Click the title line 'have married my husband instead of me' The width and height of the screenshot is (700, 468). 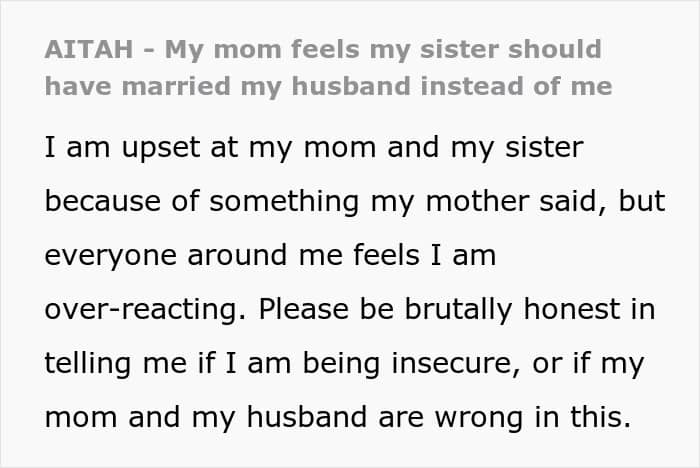(328, 87)
